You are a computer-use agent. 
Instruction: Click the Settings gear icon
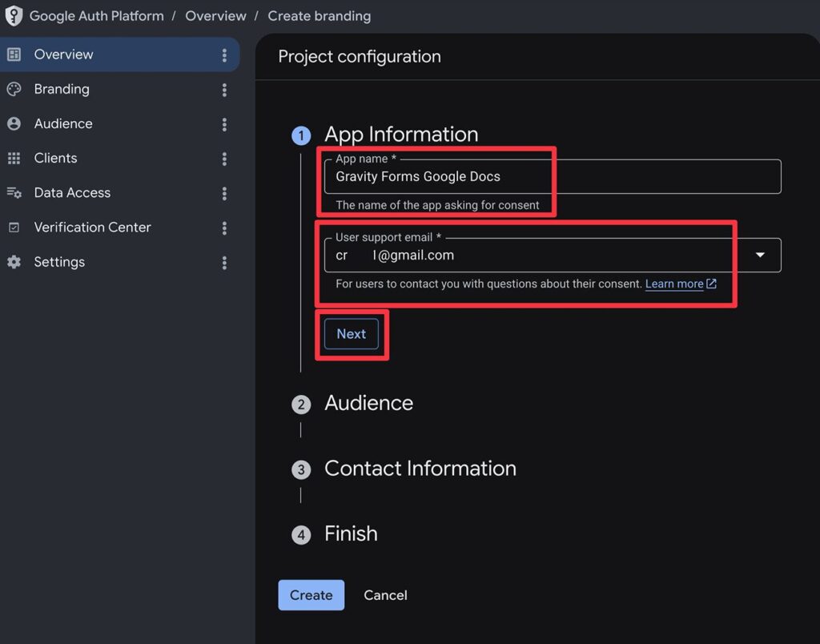[x=14, y=262]
